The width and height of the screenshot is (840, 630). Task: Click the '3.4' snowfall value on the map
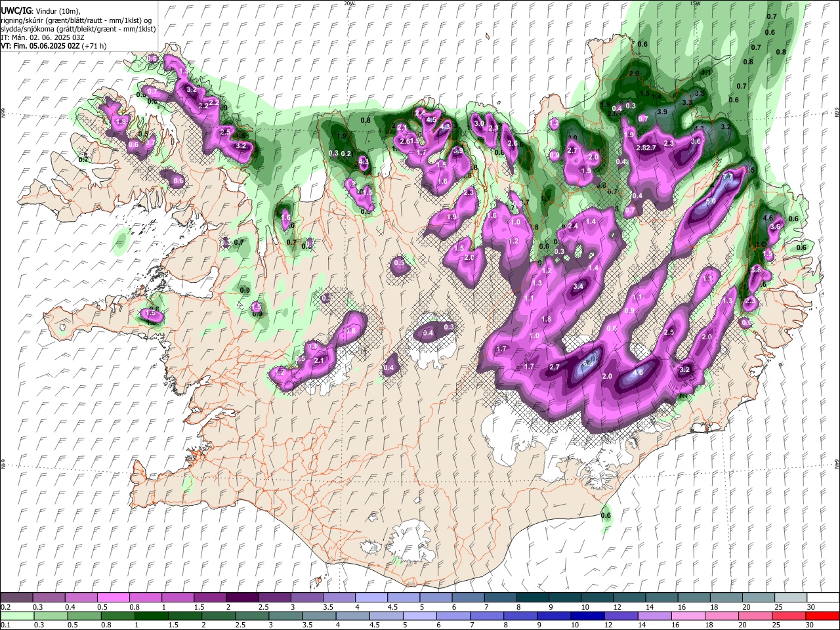click(578, 287)
